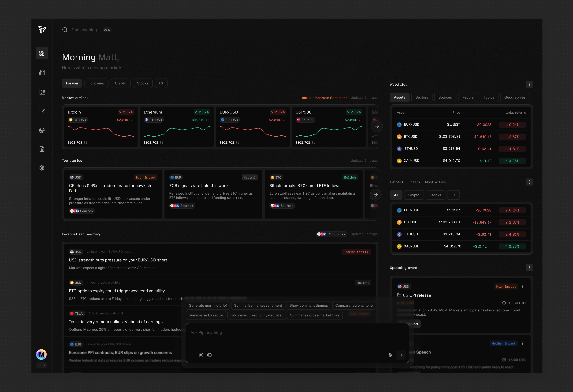This screenshot has width=573, height=392.
Task: Filter gainers by Crypto
Action: 414,195
